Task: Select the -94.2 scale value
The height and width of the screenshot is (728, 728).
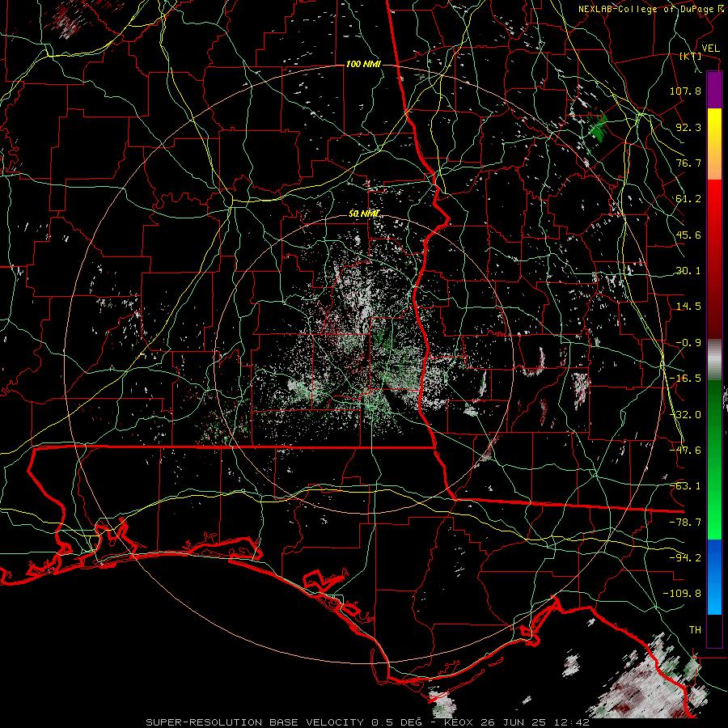Action: pyautogui.click(x=685, y=558)
